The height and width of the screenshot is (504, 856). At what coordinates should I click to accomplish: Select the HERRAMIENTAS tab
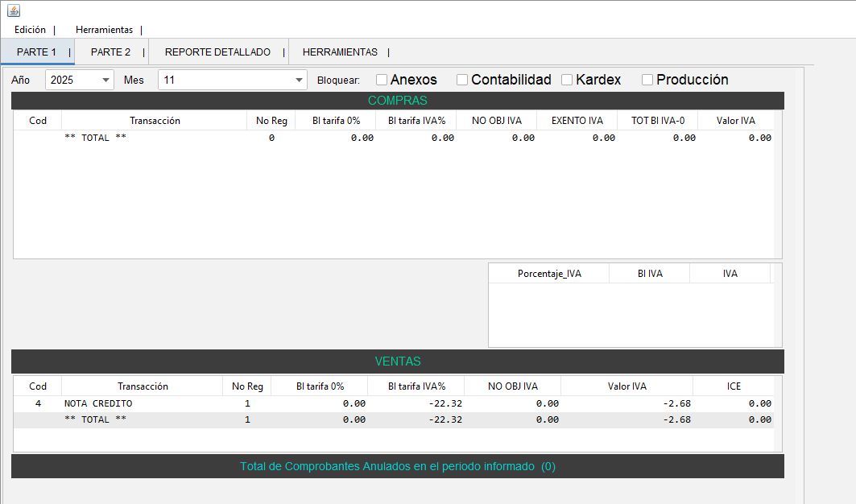(340, 52)
